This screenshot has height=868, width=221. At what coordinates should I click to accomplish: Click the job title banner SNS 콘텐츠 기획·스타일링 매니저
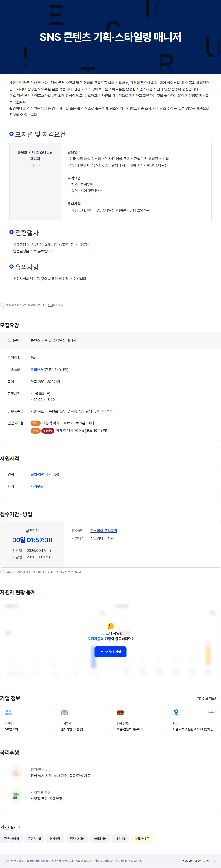pyautogui.click(x=110, y=37)
